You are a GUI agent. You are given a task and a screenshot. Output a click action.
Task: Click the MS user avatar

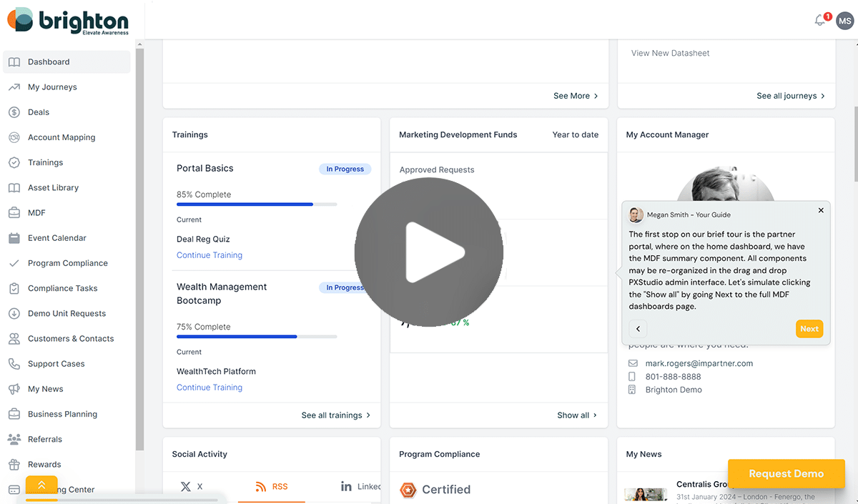tap(845, 20)
